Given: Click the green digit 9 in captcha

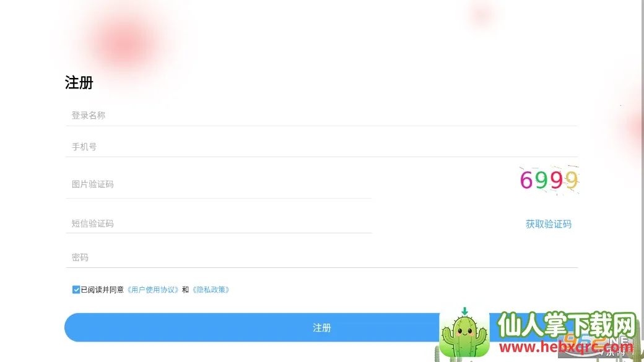Looking at the screenshot, I should [541, 180].
